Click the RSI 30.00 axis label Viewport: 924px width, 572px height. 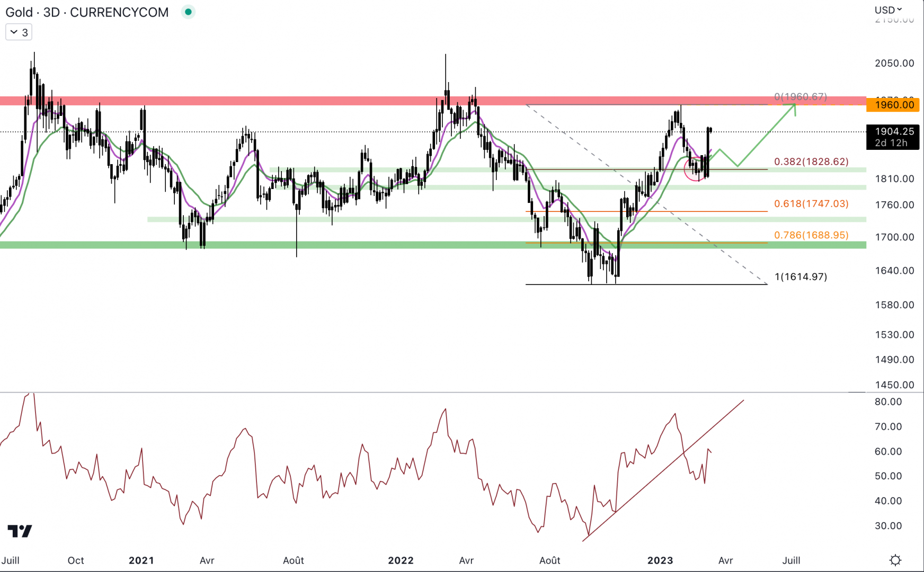888,525
